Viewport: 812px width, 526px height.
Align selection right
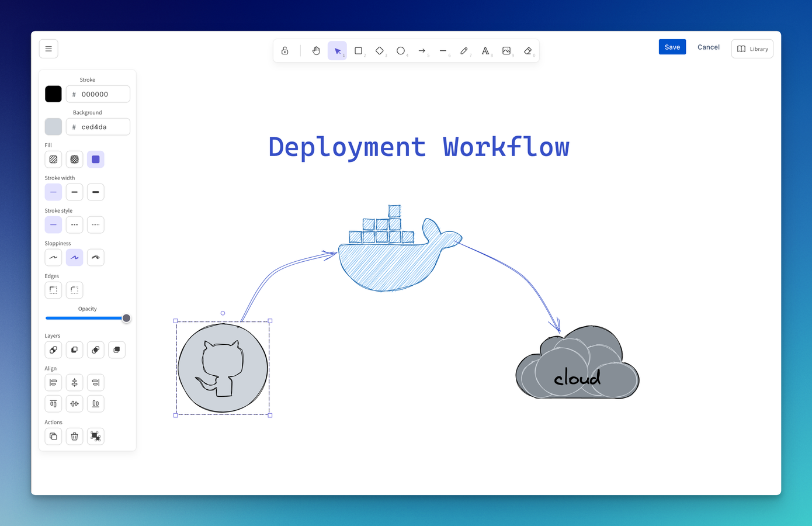pyautogui.click(x=96, y=382)
